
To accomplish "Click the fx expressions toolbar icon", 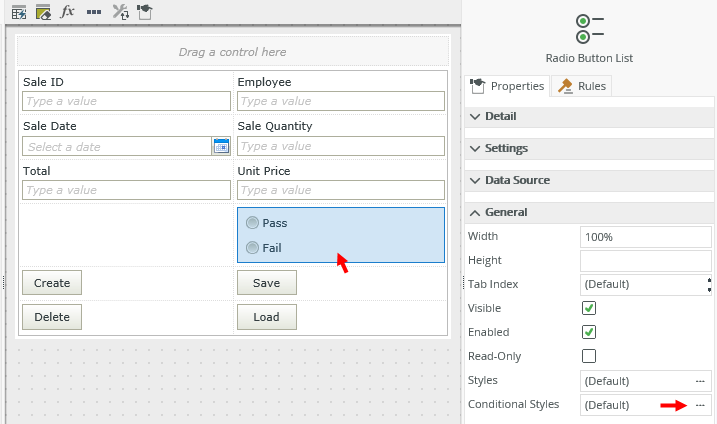I will point(68,12).
